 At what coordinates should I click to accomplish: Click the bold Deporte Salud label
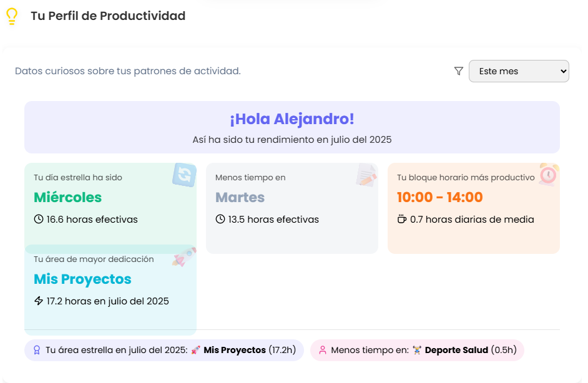pyautogui.click(x=456, y=351)
